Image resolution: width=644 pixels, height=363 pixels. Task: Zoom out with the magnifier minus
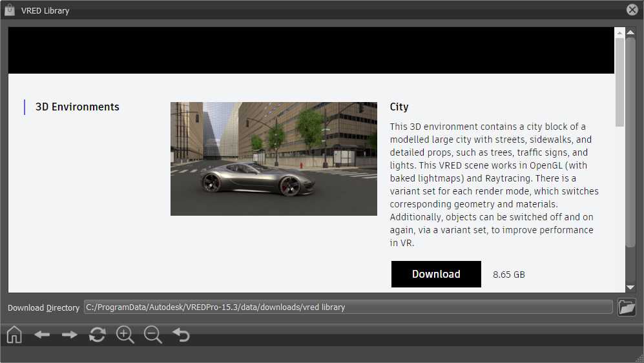(x=153, y=335)
